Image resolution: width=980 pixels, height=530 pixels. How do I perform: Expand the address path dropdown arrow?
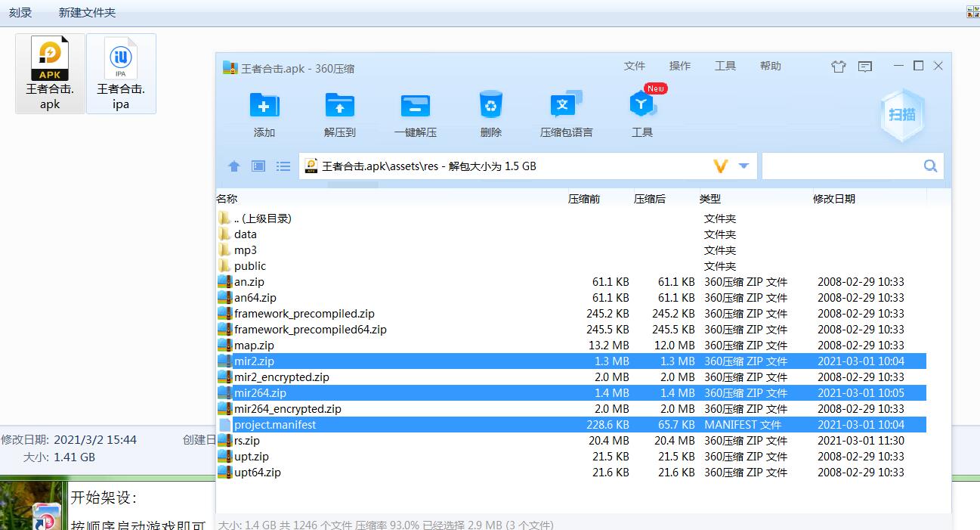744,166
